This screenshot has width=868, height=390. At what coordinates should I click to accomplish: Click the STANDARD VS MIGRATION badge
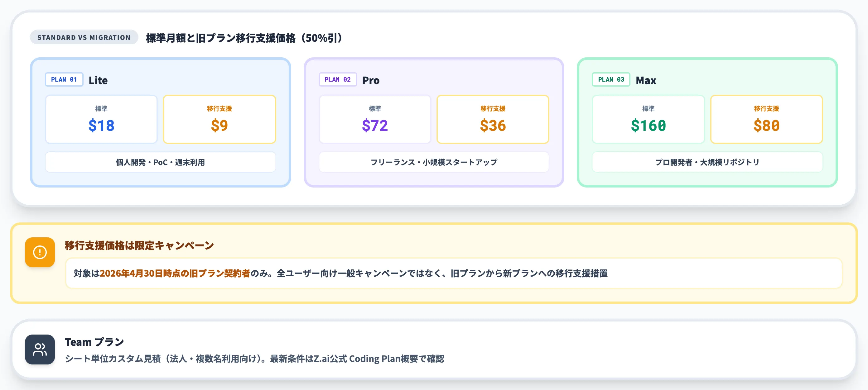[84, 37]
